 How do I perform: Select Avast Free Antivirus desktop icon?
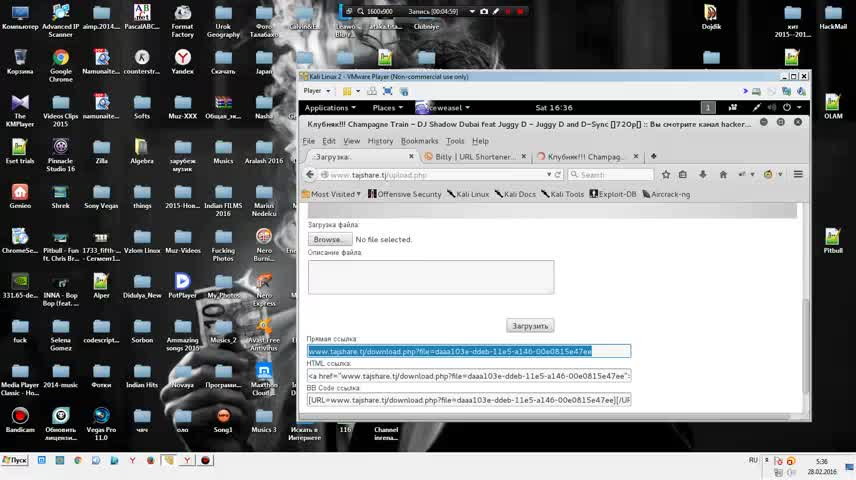pyautogui.click(x=264, y=335)
